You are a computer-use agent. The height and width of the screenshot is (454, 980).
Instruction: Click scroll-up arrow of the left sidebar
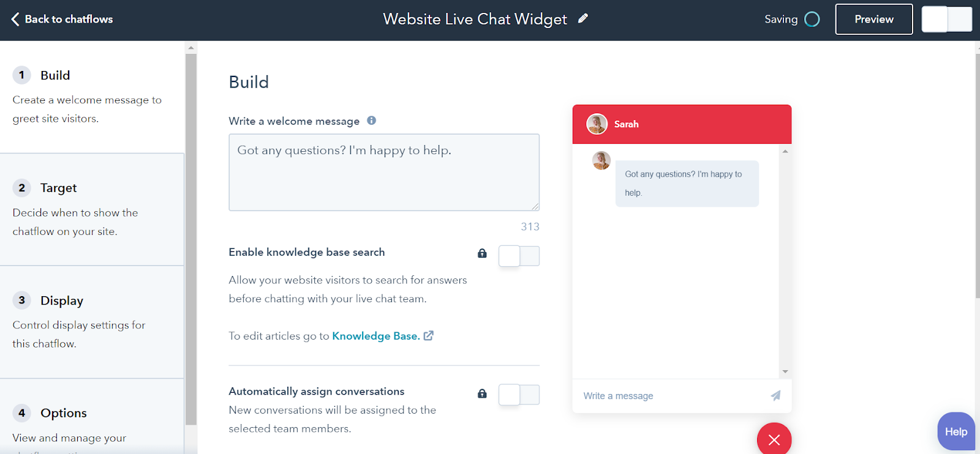coord(191,47)
